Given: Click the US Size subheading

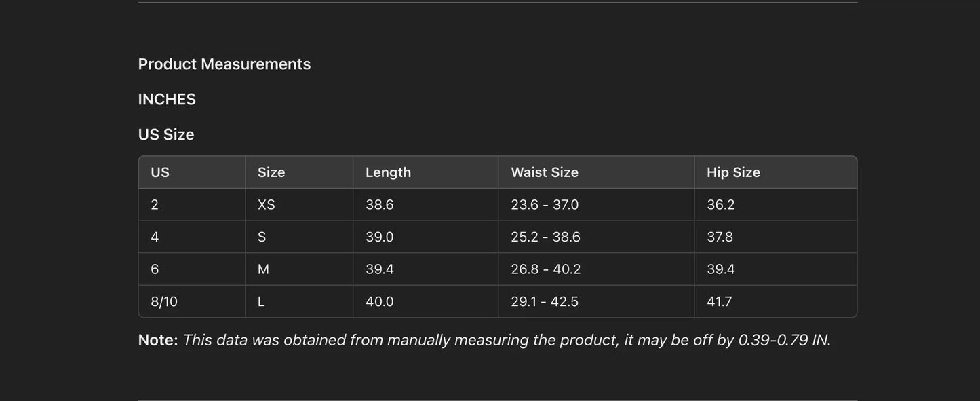Looking at the screenshot, I should (x=166, y=134).
